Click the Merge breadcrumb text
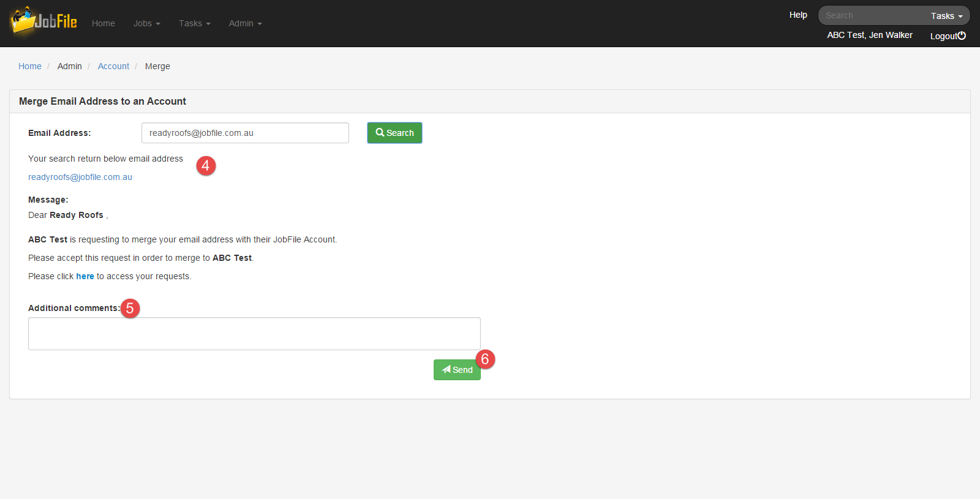980x499 pixels. [x=157, y=66]
